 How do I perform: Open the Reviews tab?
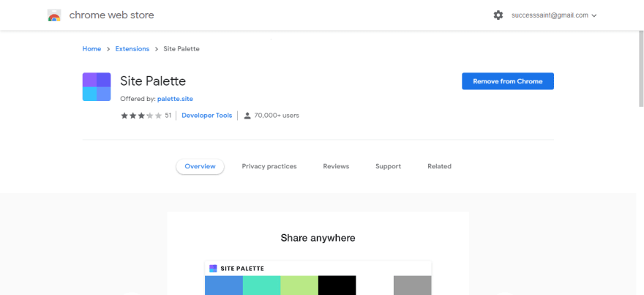click(336, 166)
